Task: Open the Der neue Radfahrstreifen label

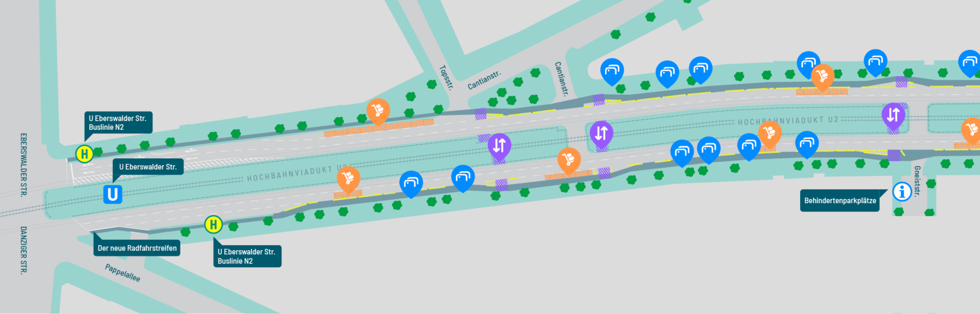Action: [137, 248]
